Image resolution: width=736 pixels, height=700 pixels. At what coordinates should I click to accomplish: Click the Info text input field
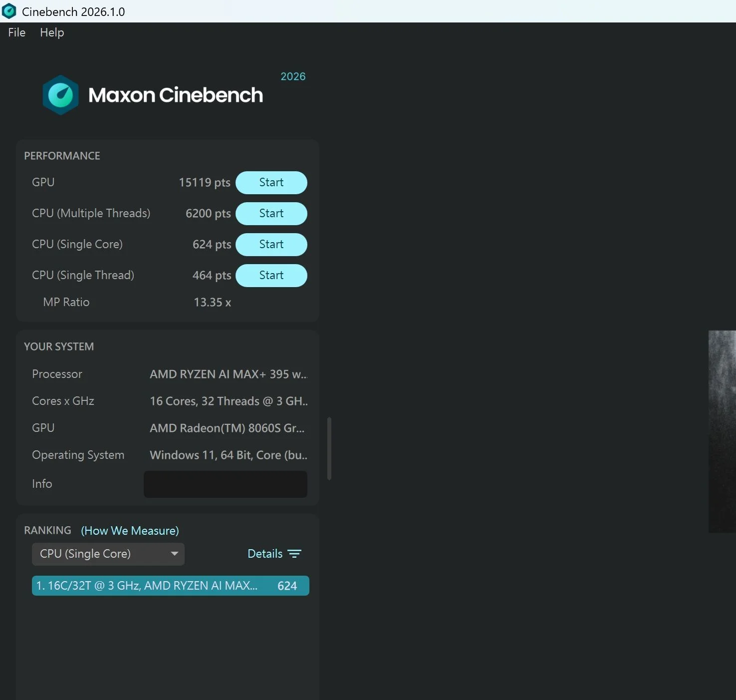225,484
